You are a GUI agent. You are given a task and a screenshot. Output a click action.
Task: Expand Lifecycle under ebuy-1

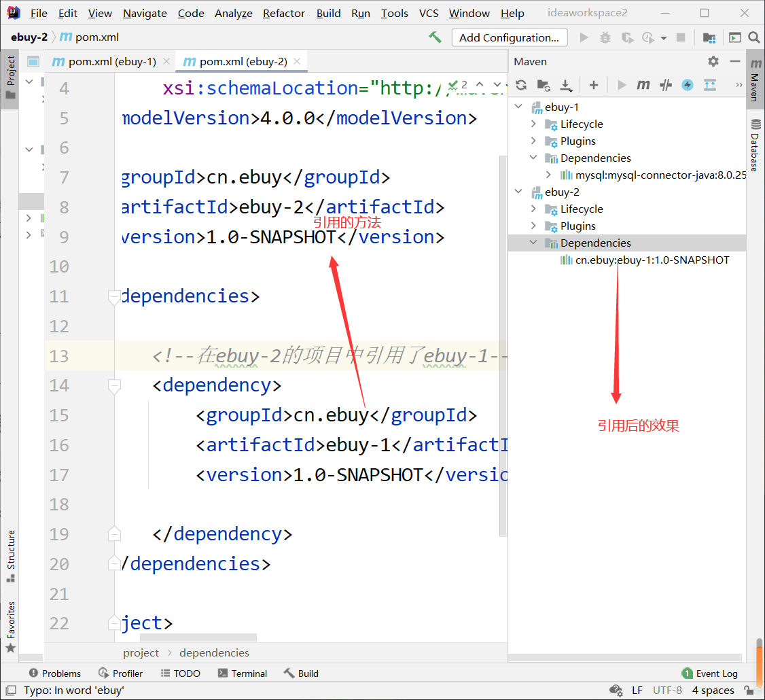tap(534, 124)
